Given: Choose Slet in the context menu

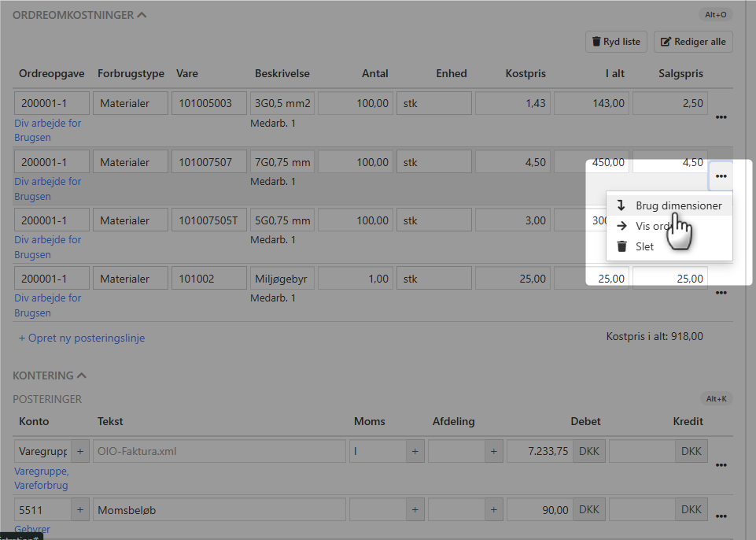Looking at the screenshot, I should 644,246.
